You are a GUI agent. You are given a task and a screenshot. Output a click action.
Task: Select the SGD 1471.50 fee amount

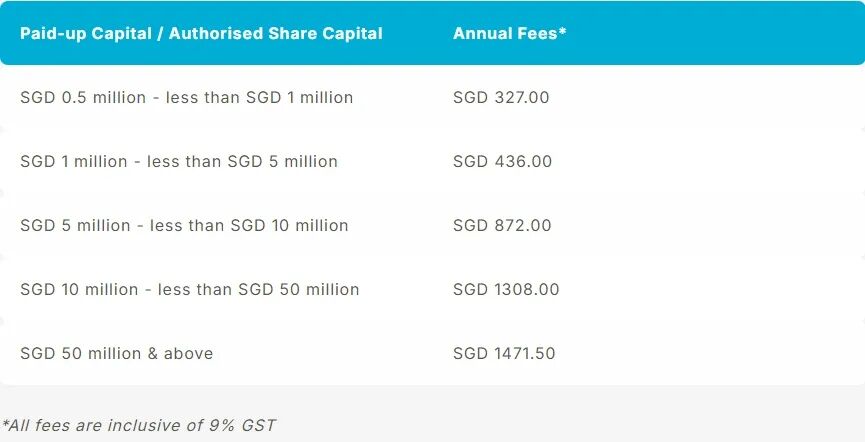point(504,353)
